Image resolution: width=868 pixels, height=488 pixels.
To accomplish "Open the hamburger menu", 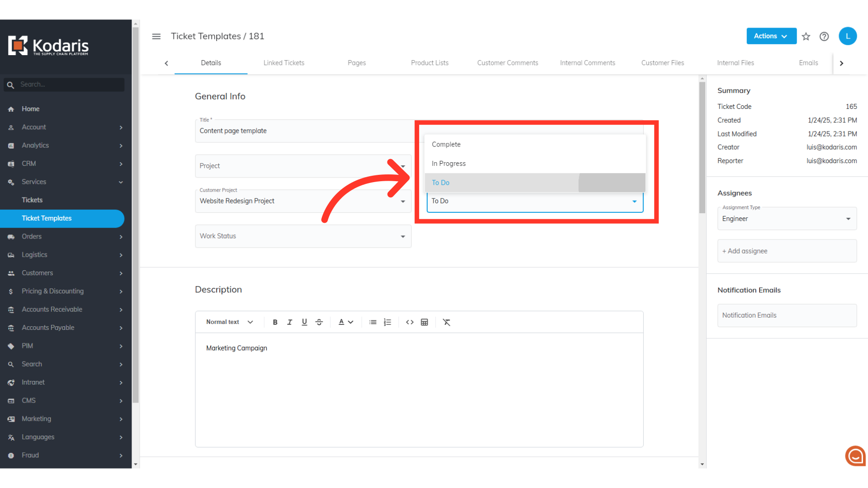I will point(156,37).
